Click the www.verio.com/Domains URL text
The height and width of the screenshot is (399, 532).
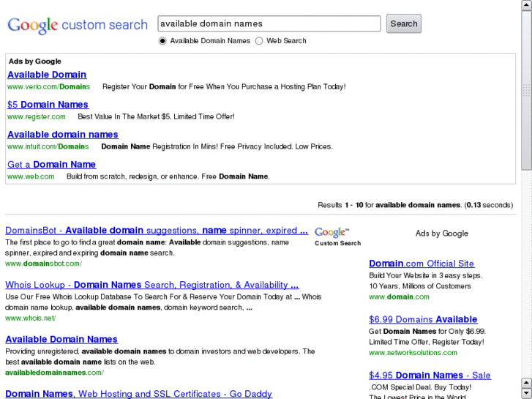point(48,87)
